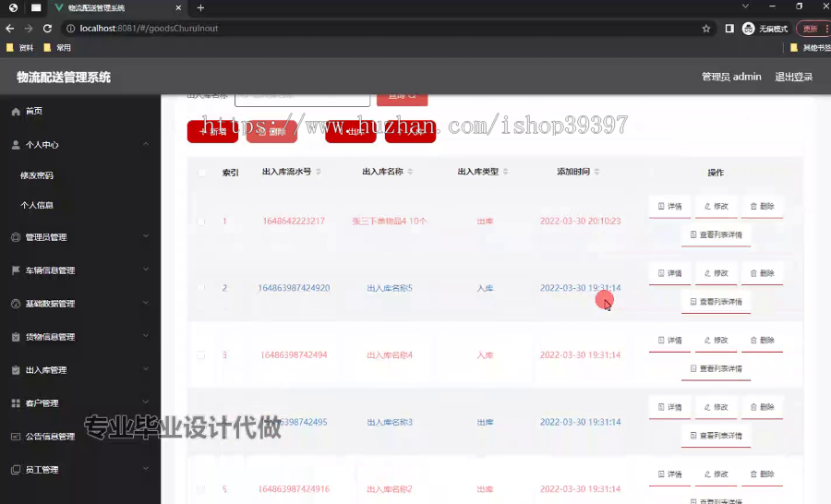Click 查看列表详情 for row 1
The image size is (831, 504).
(x=716, y=234)
